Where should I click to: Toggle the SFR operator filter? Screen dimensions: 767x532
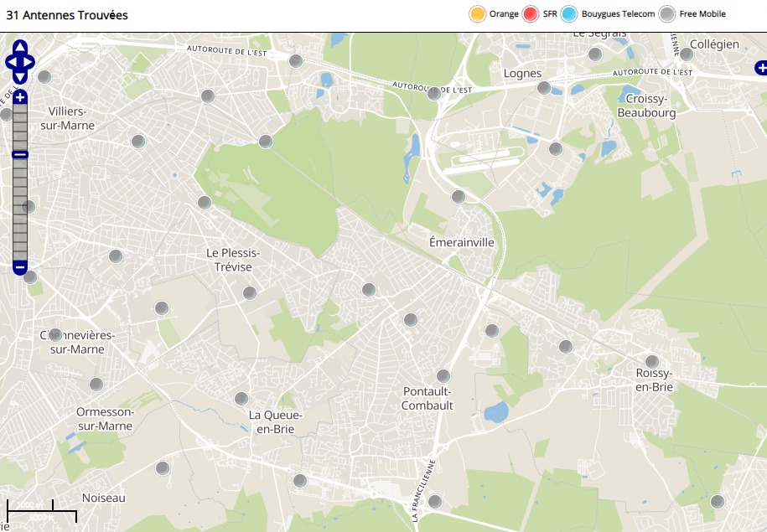pos(531,14)
